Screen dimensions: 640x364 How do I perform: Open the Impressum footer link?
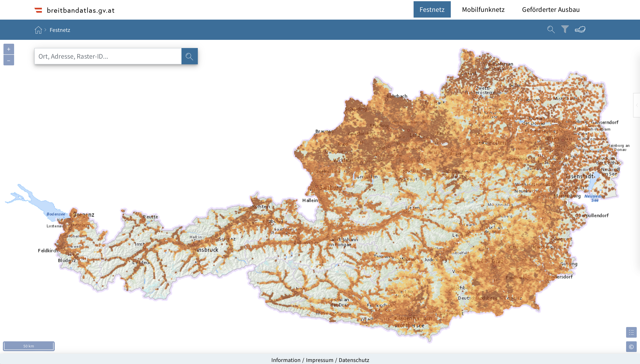[x=319, y=360]
